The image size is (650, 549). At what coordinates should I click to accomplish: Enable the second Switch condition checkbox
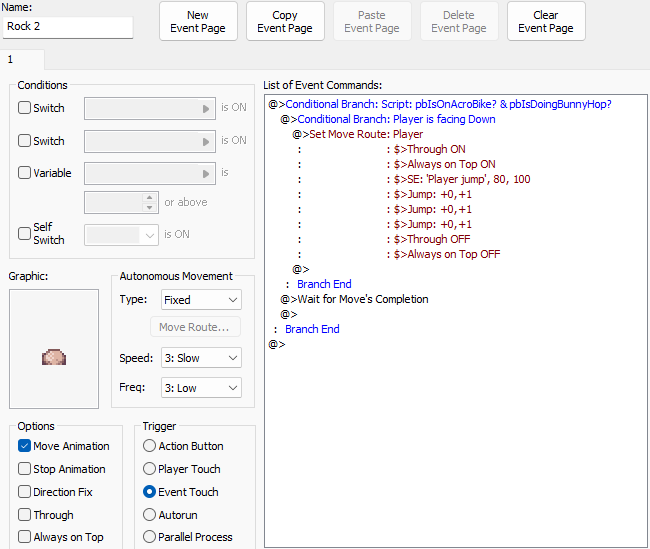tap(24, 141)
